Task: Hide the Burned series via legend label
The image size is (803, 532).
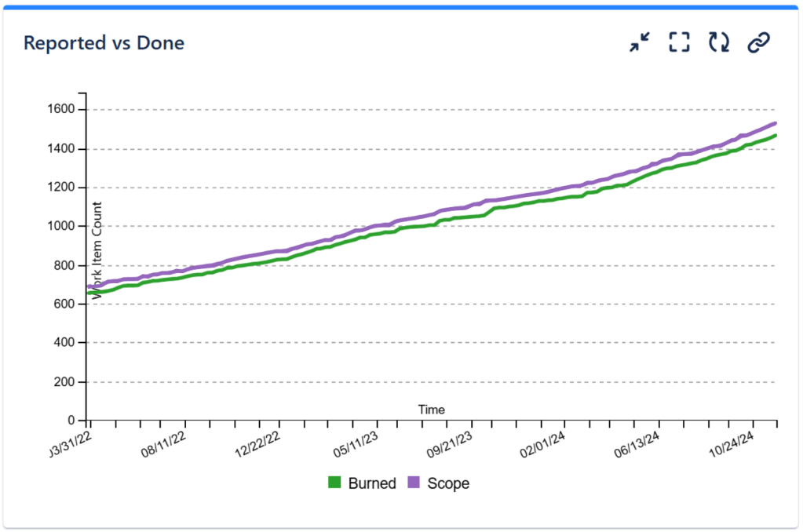Action: tap(371, 483)
